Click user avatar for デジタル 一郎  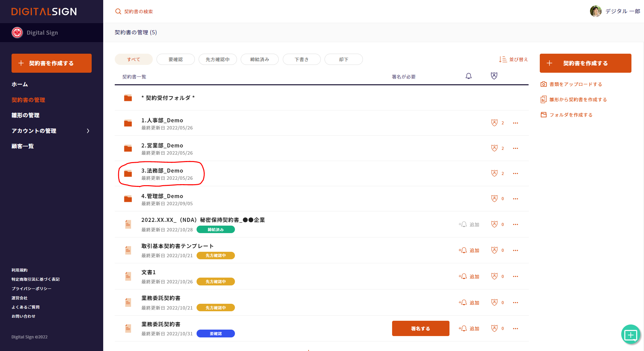point(595,11)
